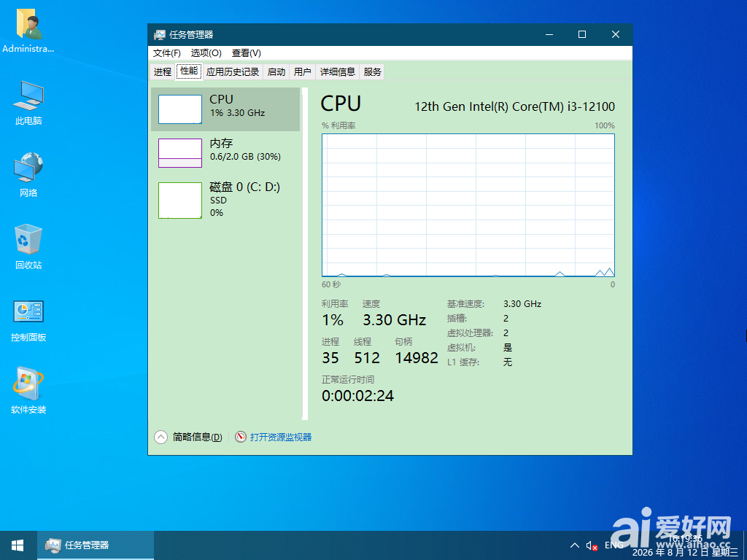Switch to the 用户 tab

[303, 72]
